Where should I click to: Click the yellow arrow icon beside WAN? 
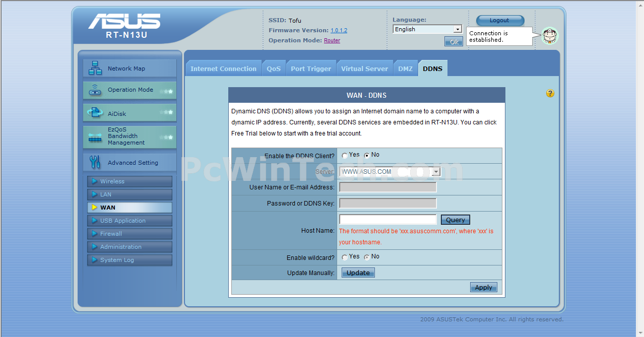pyautogui.click(x=94, y=208)
